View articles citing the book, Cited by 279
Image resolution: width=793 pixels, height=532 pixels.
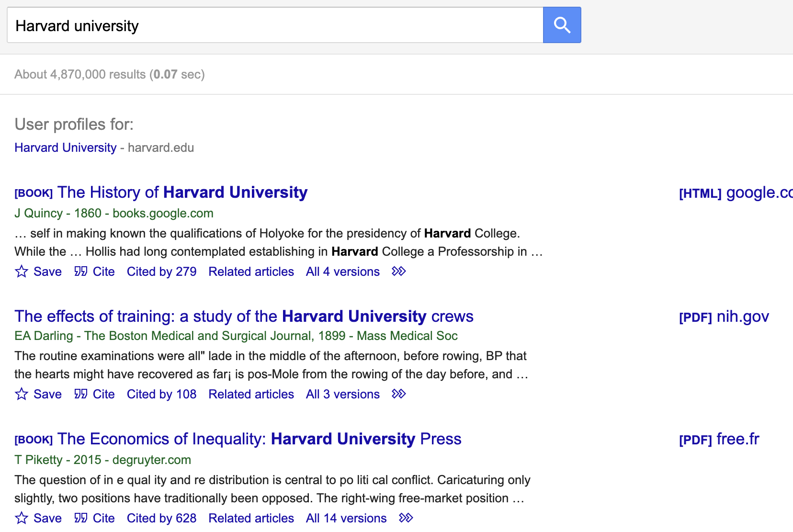pos(161,272)
